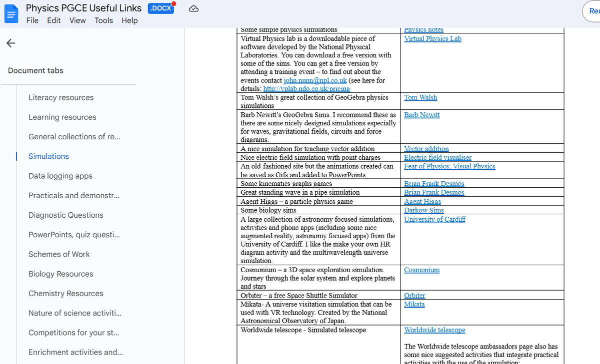Screen dimensions: 600x364
Task: Click the document title Physics PGCE Useful Links
Action: point(83,8)
